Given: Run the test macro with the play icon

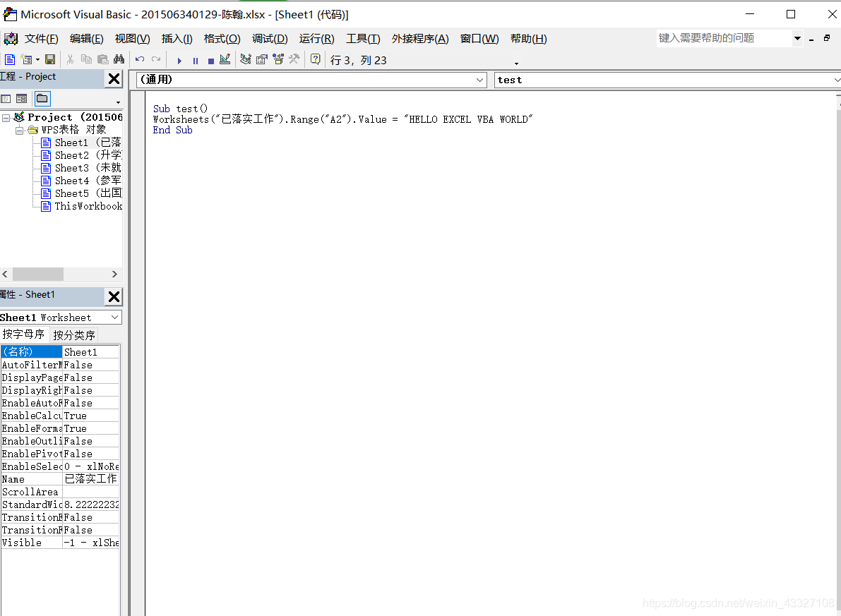Looking at the screenshot, I should click(179, 61).
